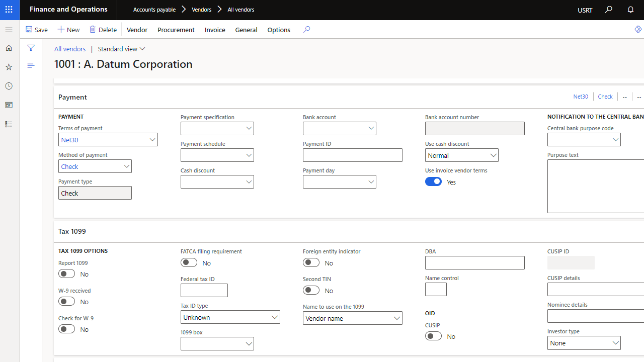The width and height of the screenshot is (644, 362).
Task: Click the Federal tax ID field
Action: pyautogui.click(x=204, y=290)
